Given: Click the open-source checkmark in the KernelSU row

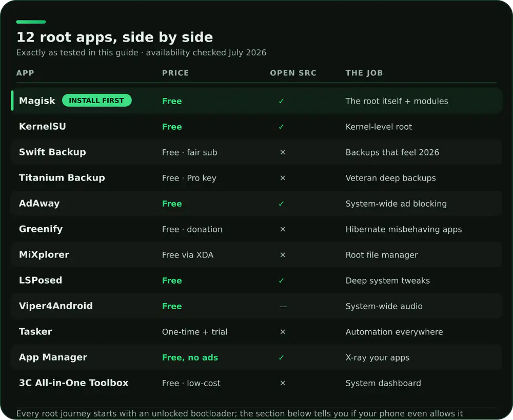Looking at the screenshot, I should click(x=281, y=127).
